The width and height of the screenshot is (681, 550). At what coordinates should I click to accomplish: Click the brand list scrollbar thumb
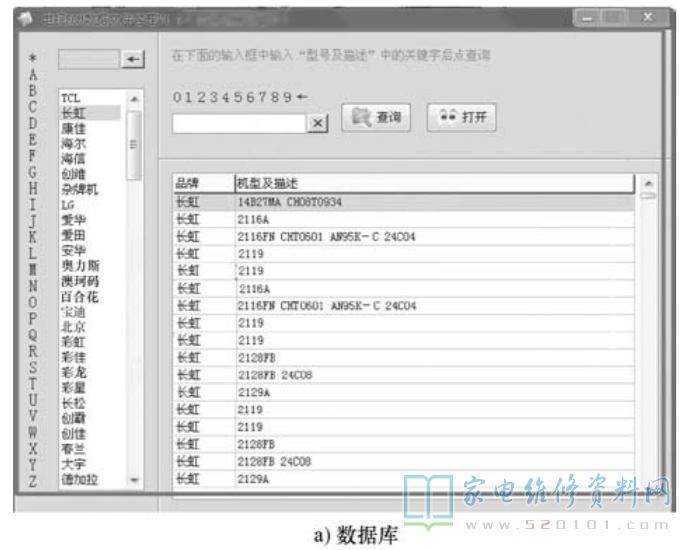(134, 145)
